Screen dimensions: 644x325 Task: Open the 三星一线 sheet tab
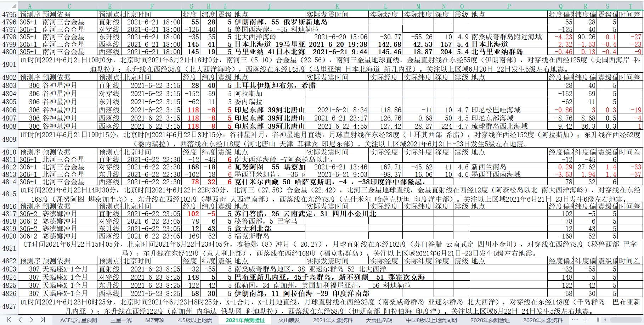click(x=121, y=320)
